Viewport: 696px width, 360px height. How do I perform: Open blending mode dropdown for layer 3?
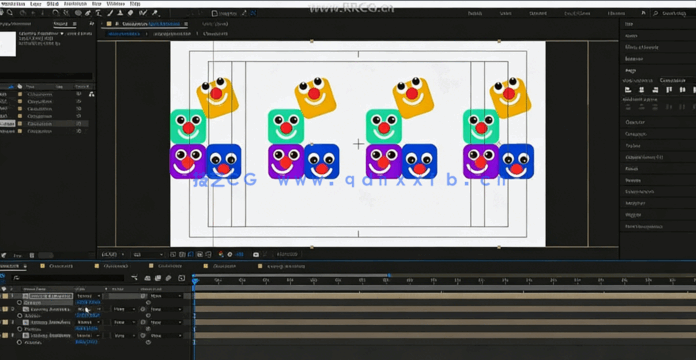pyautogui.click(x=88, y=322)
